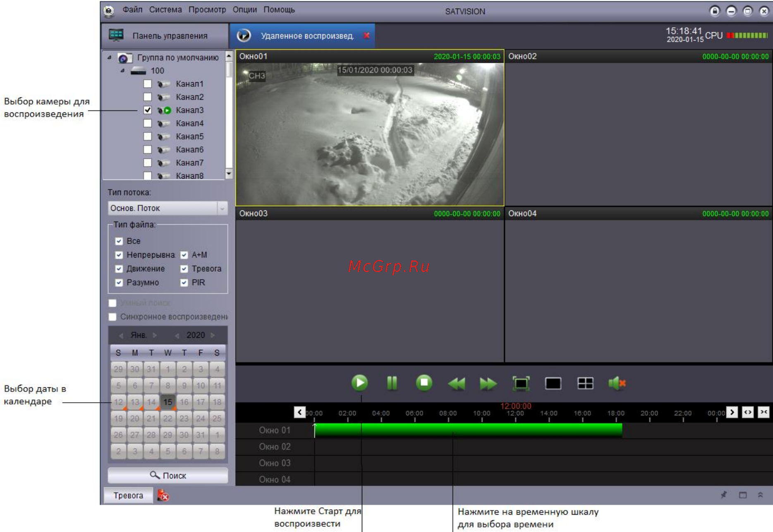
Task: Select four-window grid layout icon
Action: [585, 384]
